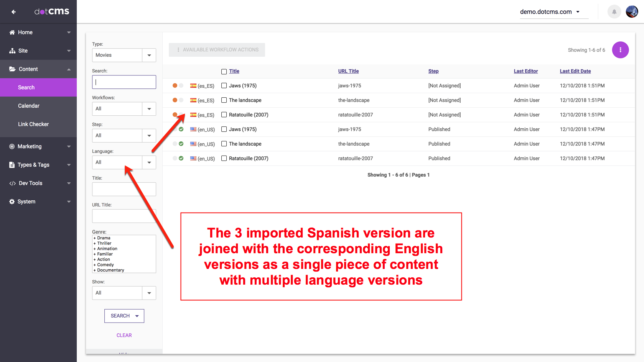Image resolution: width=644 pixels, height=362 pixels.
Task: Open the Step filter dropdown
Action: (124, 136)
